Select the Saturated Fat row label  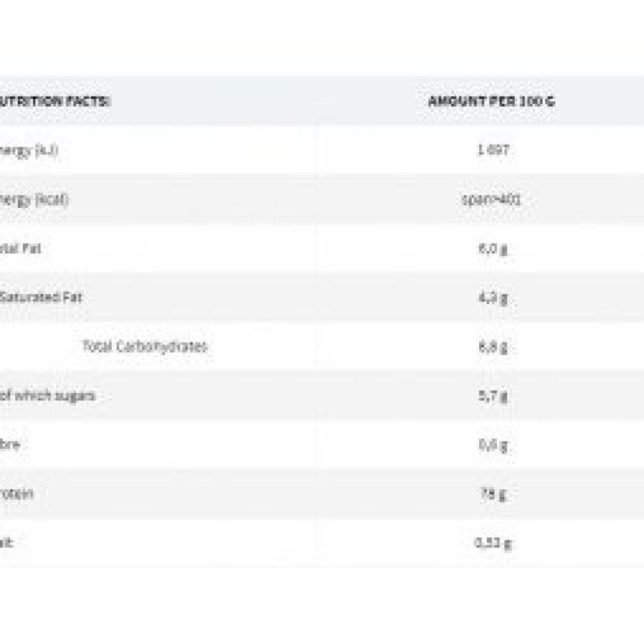(x=41, y=297)
